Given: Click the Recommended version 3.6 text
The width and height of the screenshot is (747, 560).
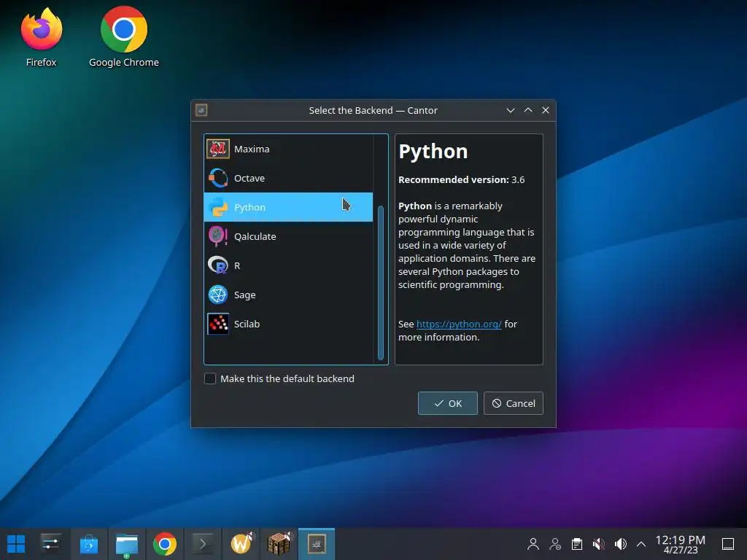Looking at the screenshot, I should click(462, 179).
